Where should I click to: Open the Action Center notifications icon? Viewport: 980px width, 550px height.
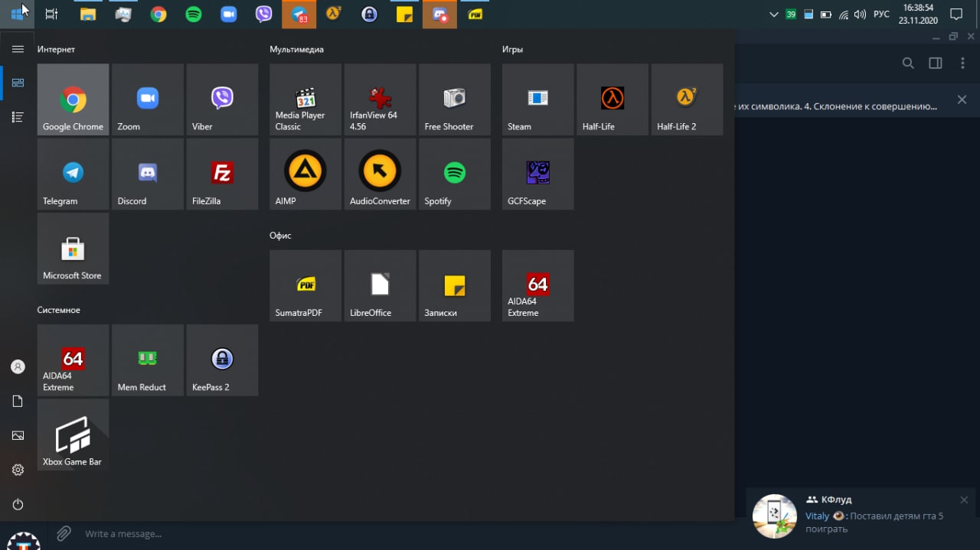tap(956, 14)
